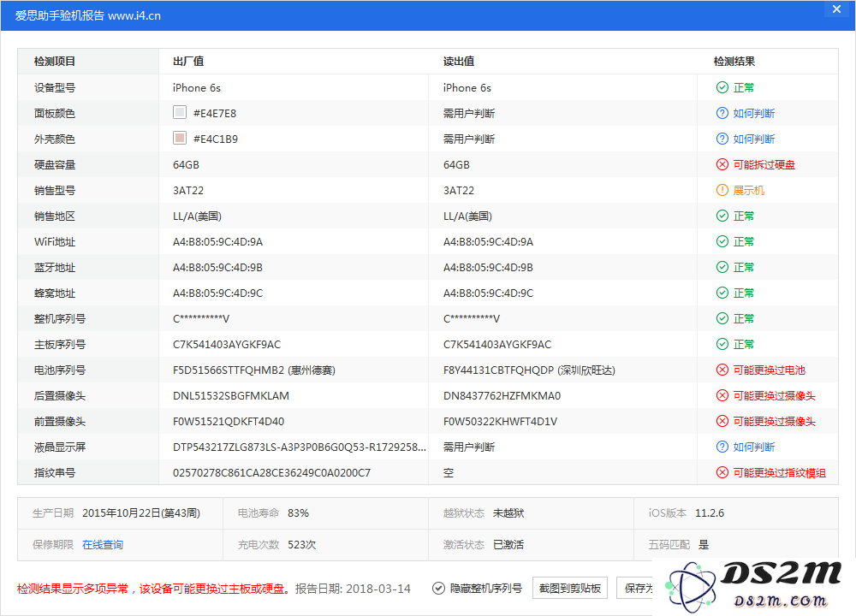856x616 pixels.
Task: Click 在线查询 warranty link
Action: click(103, 544)
